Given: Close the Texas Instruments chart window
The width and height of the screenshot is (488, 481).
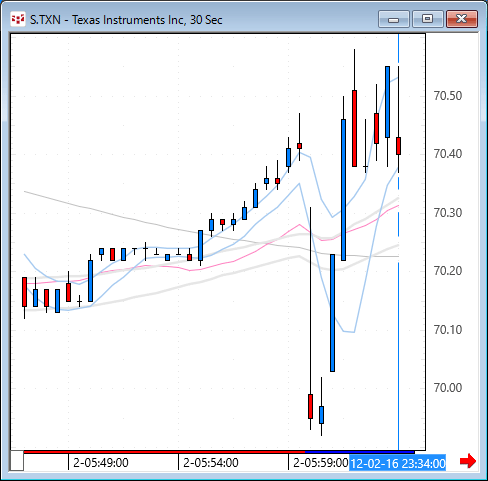Looking at the screenshot, I should (462, 19).
